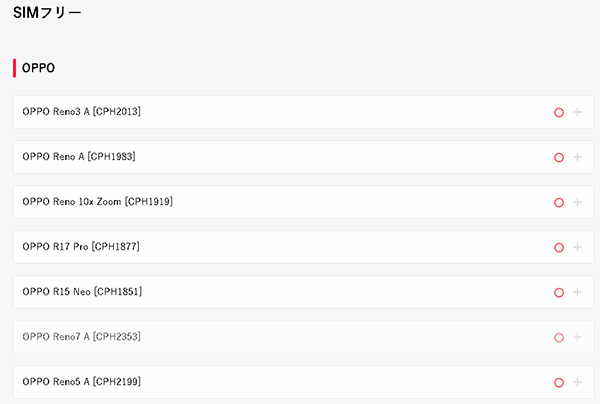
Task: Click the red circle on Reno 10x Zoom row
Action: tap(559, 202)
